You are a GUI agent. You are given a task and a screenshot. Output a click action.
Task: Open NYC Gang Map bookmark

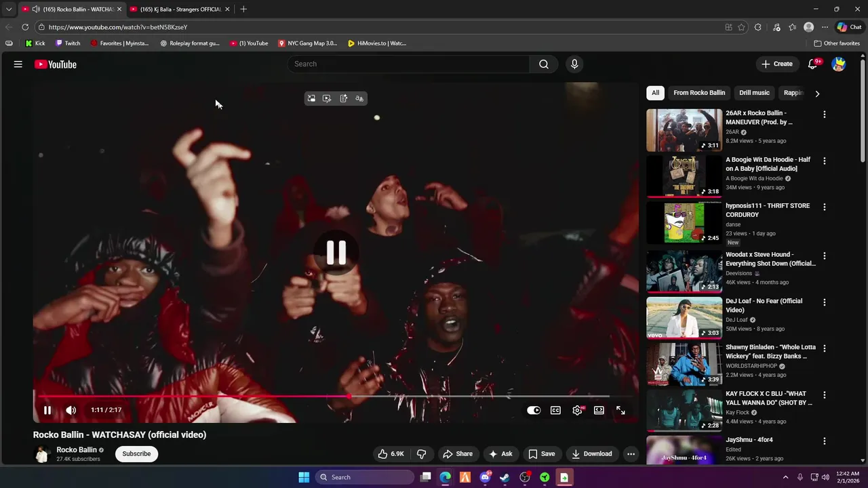[x=307, y=43]
